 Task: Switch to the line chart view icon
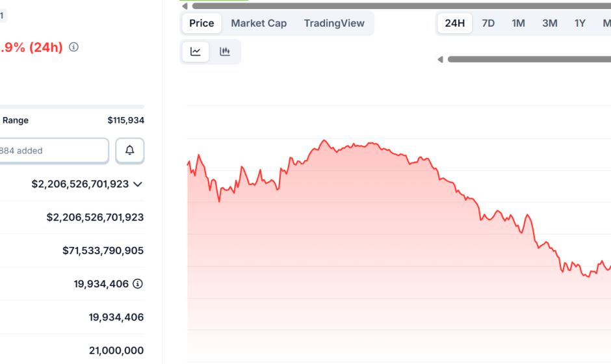(x=196, y=52)
